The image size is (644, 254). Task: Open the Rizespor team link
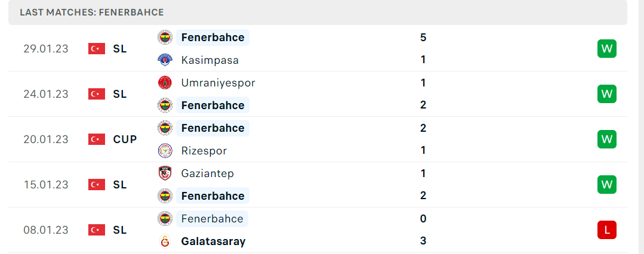coord(204,151)
